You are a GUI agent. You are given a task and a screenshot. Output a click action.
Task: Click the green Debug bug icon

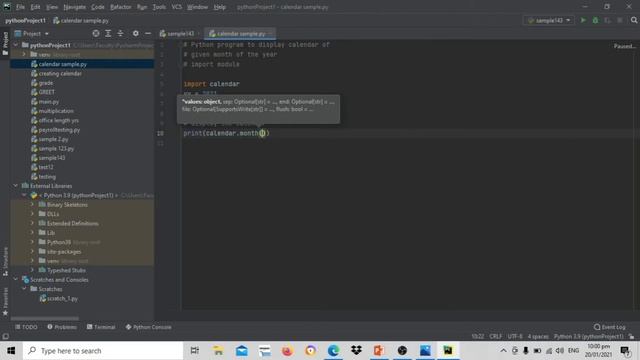pyautogui.click(x=595, y=20)
